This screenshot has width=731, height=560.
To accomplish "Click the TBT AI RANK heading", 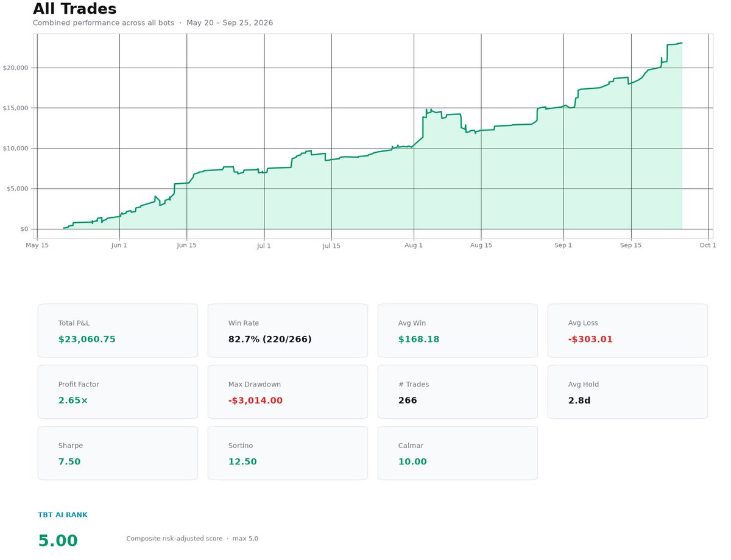I will pos(63,514).
